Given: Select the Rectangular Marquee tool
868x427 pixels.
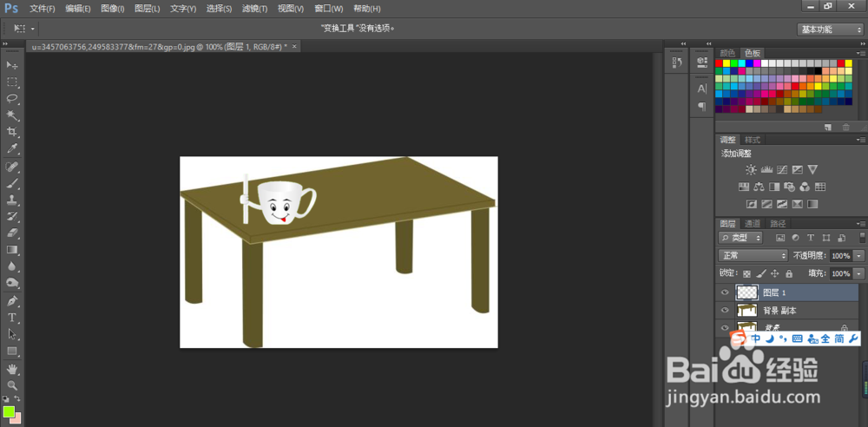Looking at the screenshot, I should coord(11,82).
